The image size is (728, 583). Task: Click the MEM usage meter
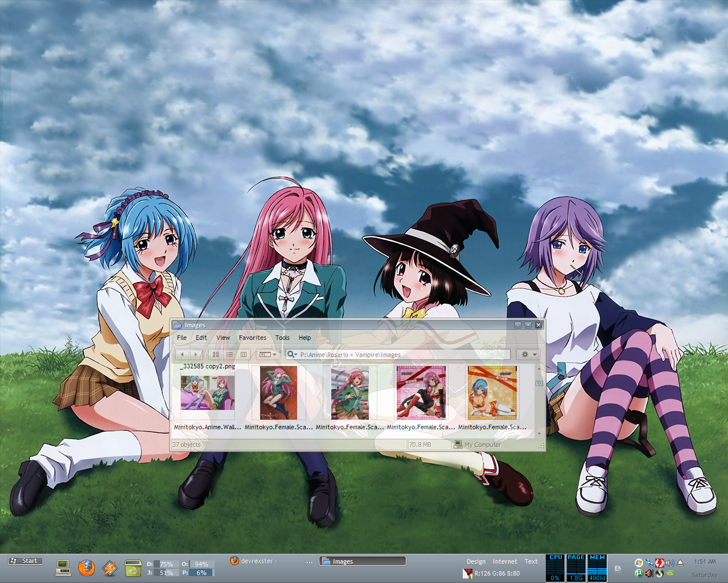tap(597, 568)
